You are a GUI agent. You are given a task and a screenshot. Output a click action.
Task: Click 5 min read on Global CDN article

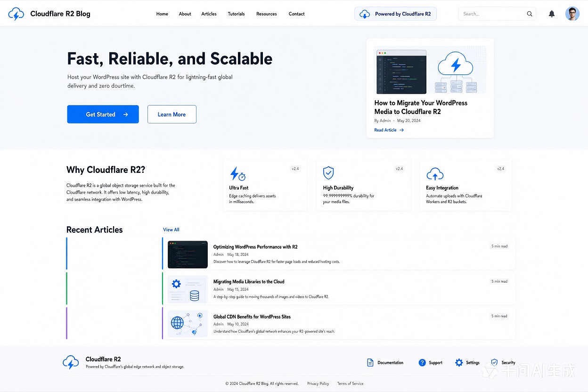499,316
